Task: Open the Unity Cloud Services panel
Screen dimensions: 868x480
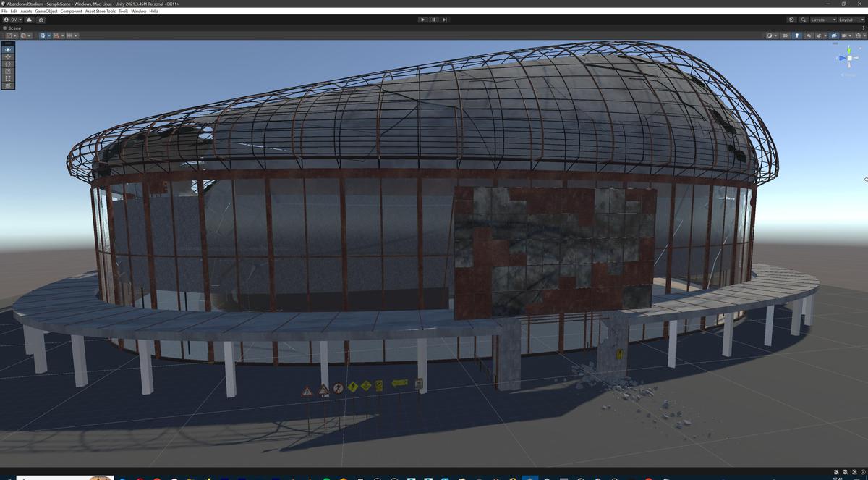Action: [x=29, y=20]
